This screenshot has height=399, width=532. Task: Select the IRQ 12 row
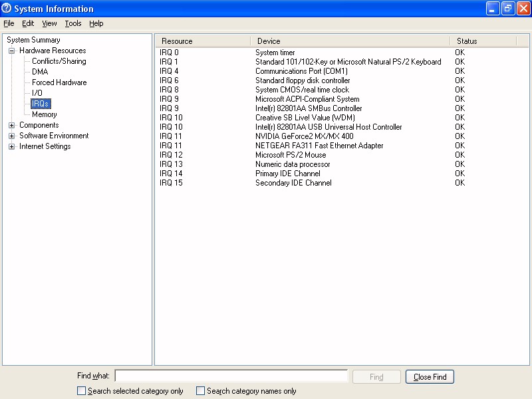point(342,155)
